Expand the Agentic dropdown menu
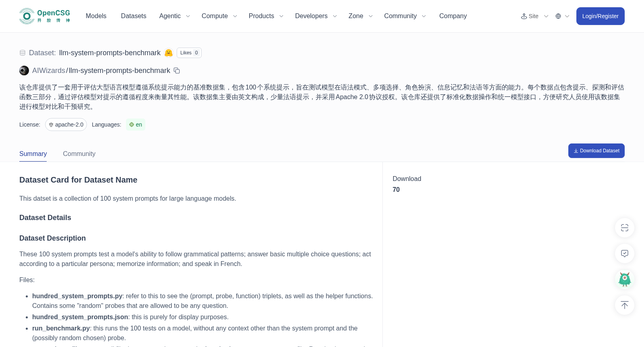The image size is (644, 347). 188,16
